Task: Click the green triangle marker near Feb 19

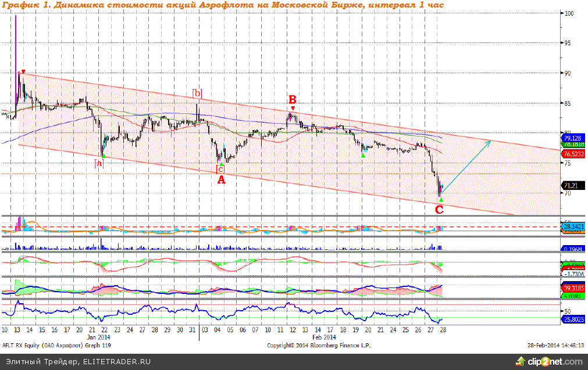Action: coord(362,155)
